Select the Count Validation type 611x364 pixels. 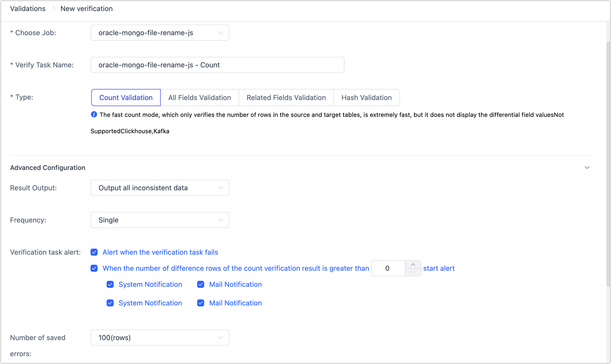pos(126,98)
